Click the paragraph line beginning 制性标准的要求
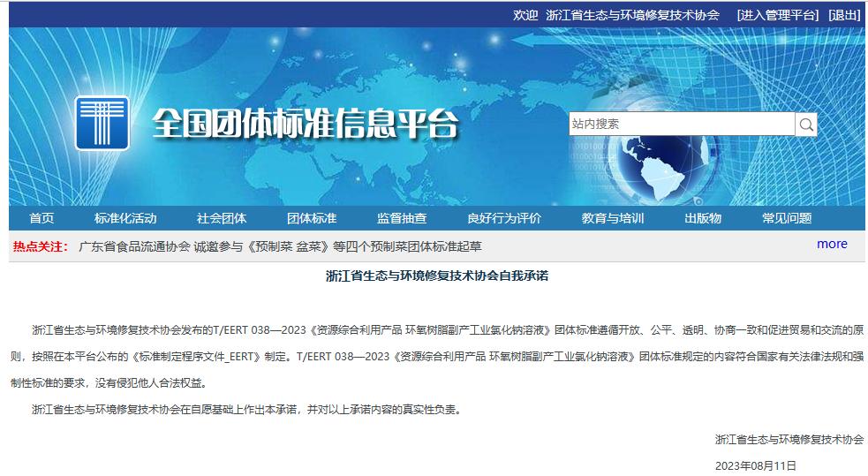The width and height of the screenshot is (868, 476). [109, 383]
